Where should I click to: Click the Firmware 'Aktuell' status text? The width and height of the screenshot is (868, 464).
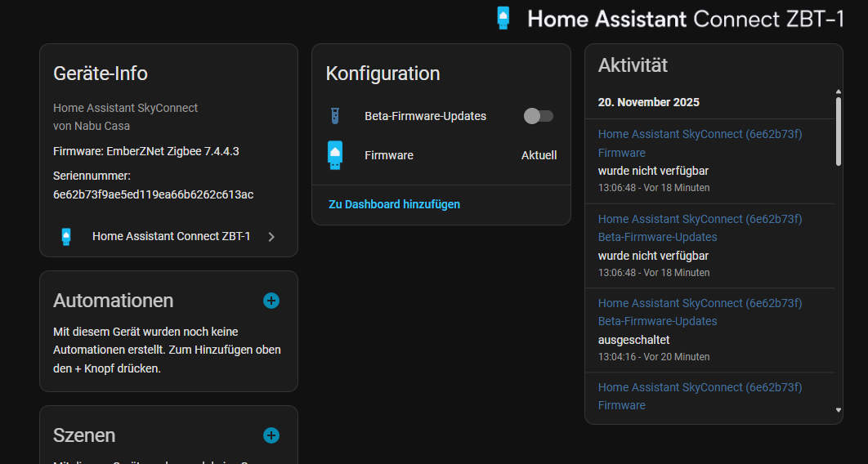tap(539, 155)
